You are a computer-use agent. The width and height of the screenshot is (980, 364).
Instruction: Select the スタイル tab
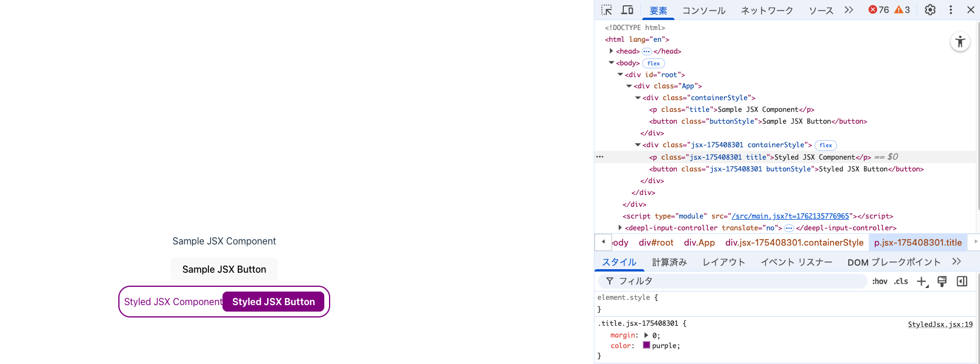coord(619,262)
